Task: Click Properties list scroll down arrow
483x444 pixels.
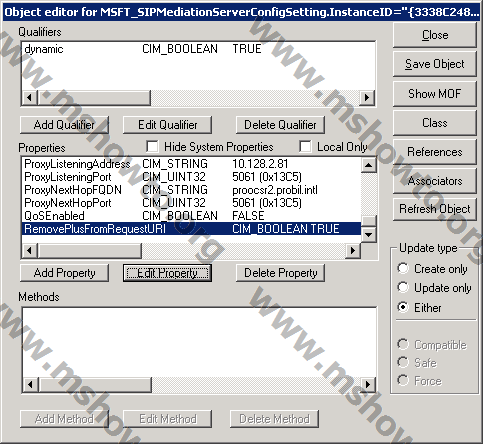Action: [369, 235]
